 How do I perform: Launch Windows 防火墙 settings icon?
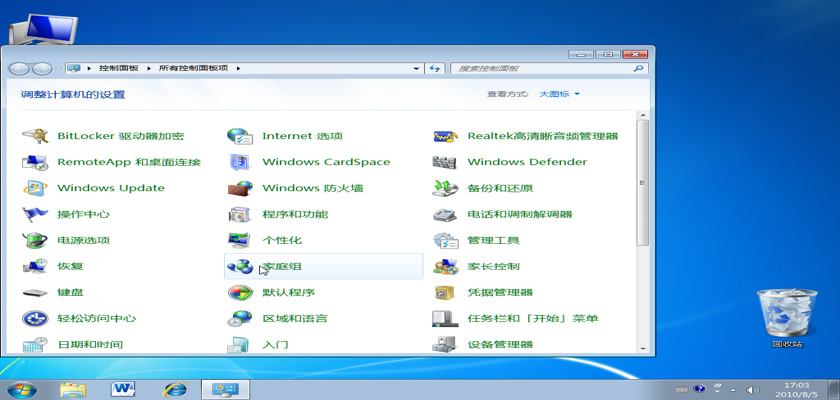point(239,188)
